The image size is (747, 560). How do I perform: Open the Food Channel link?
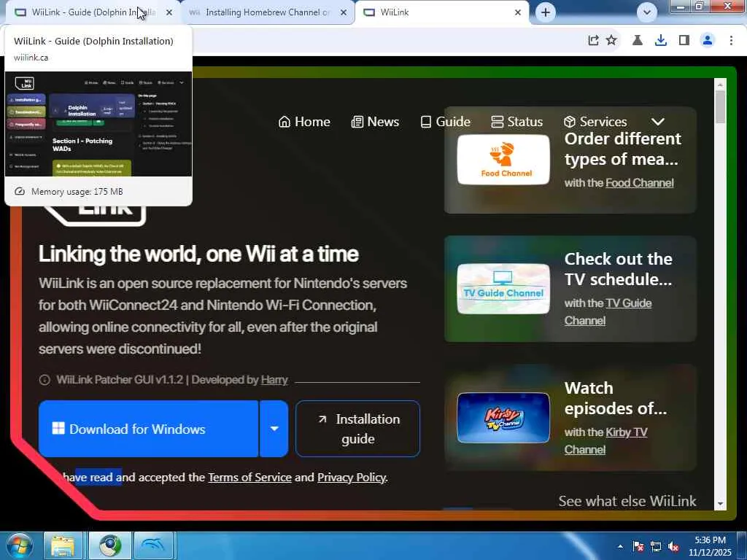click(639, 183)
